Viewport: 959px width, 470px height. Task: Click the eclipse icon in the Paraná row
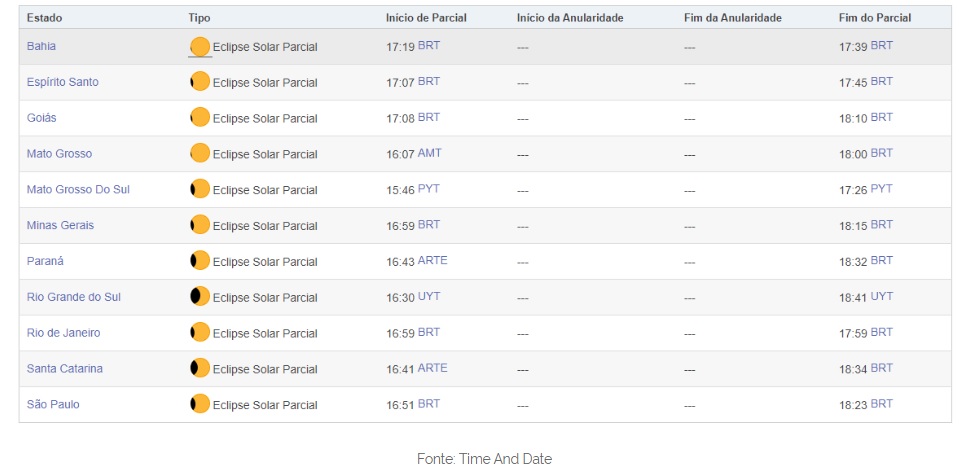point(200,261)
